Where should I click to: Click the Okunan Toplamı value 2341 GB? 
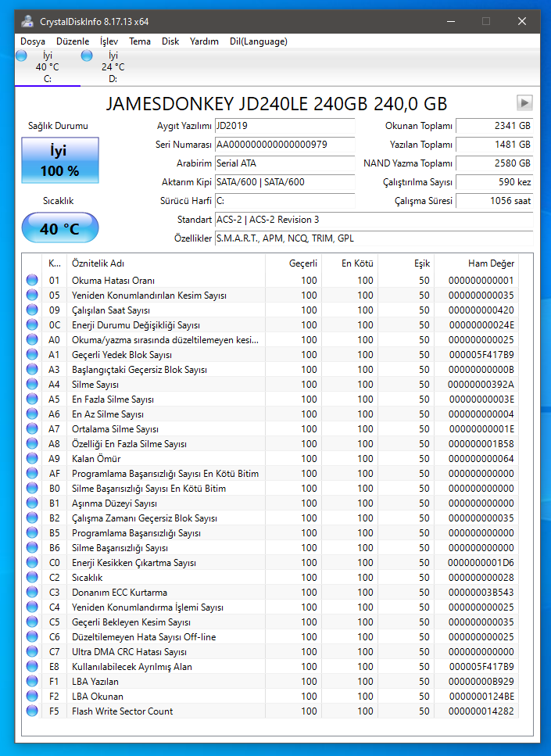click(x=494, y=126)
